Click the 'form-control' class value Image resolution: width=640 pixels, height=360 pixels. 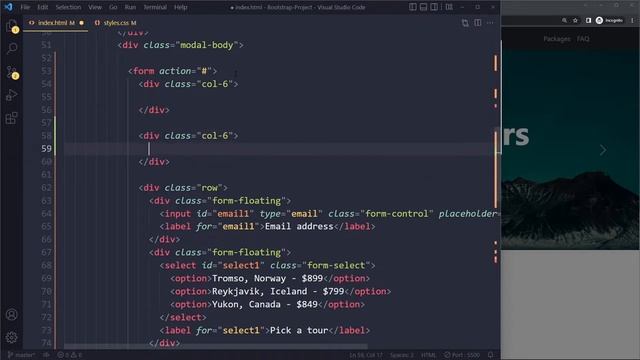coord(396,213)
